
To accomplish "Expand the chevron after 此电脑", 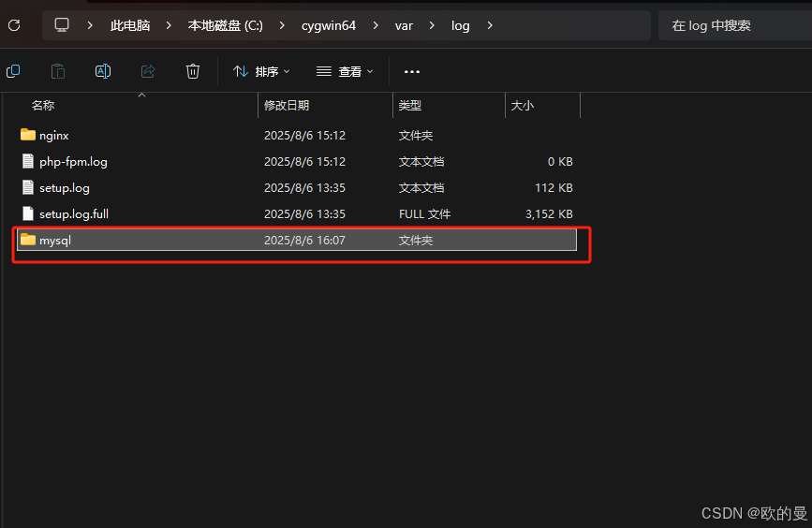I will pyautogui.click(x=169, y=25).
